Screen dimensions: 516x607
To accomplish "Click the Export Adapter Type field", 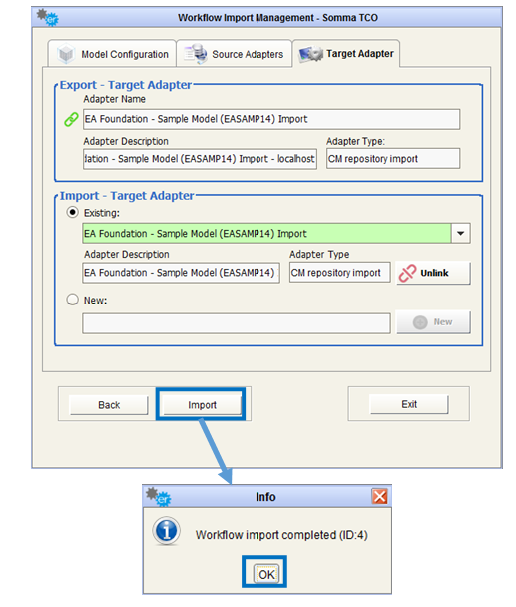I will [x=393, y=159].
